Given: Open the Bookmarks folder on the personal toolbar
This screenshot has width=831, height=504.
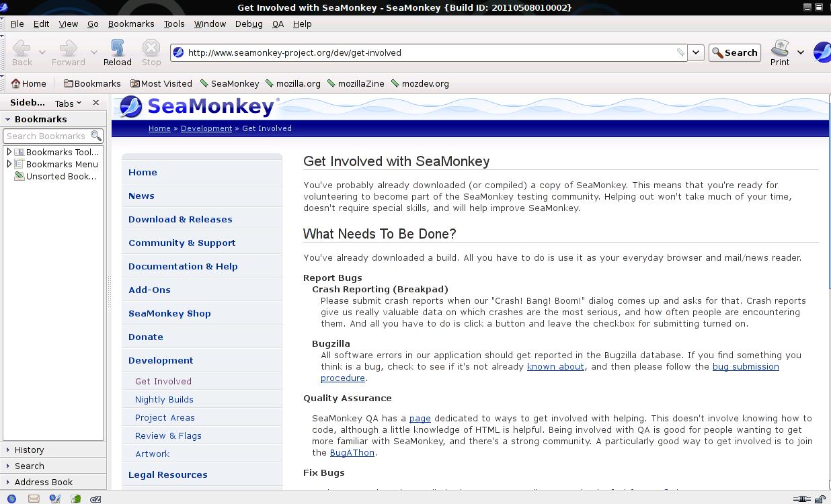Looking at the screenshot, I should [x=92, y=84].
